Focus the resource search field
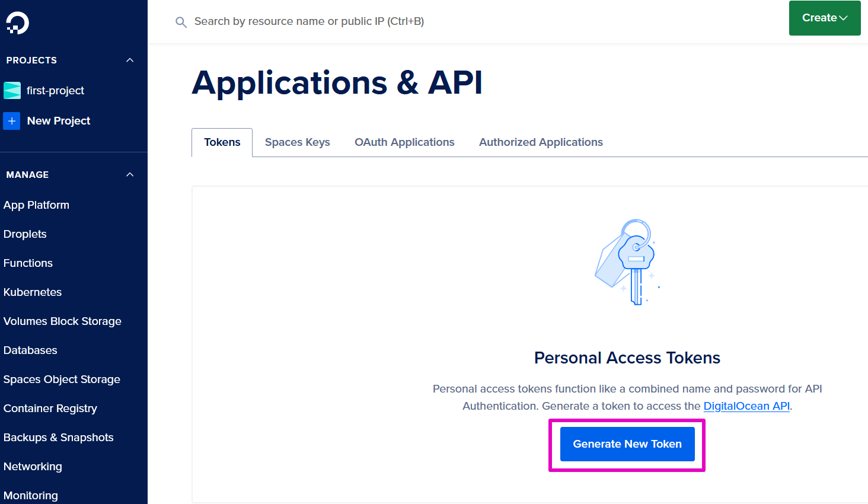Viewport: 868px width, 504px height. 309,22
